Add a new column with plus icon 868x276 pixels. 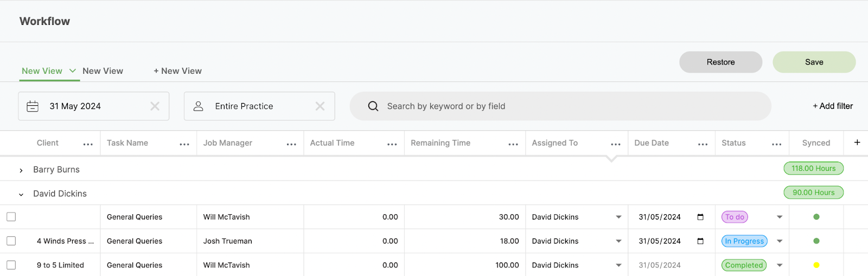click(857, 143)
